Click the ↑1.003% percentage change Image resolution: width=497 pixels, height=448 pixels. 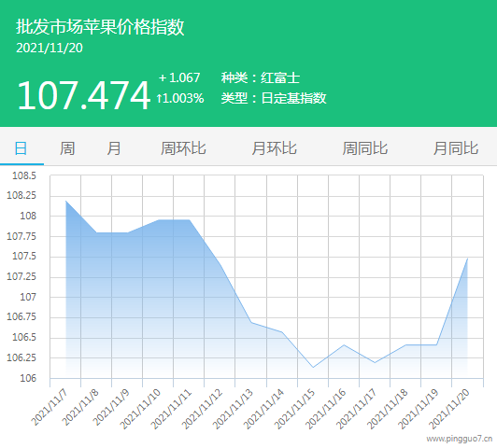180,98
